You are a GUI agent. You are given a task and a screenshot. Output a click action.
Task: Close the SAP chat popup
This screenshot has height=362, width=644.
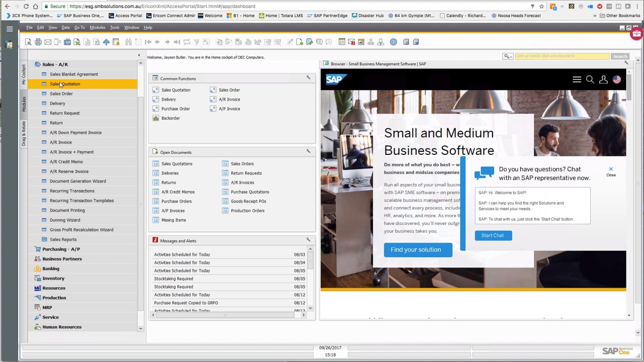coord(611,171)
